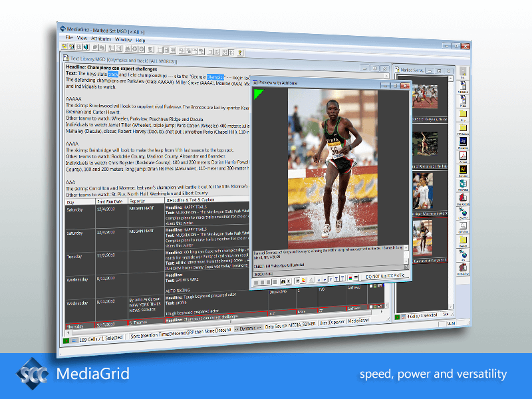Open the Help menu

pos(140,41)
